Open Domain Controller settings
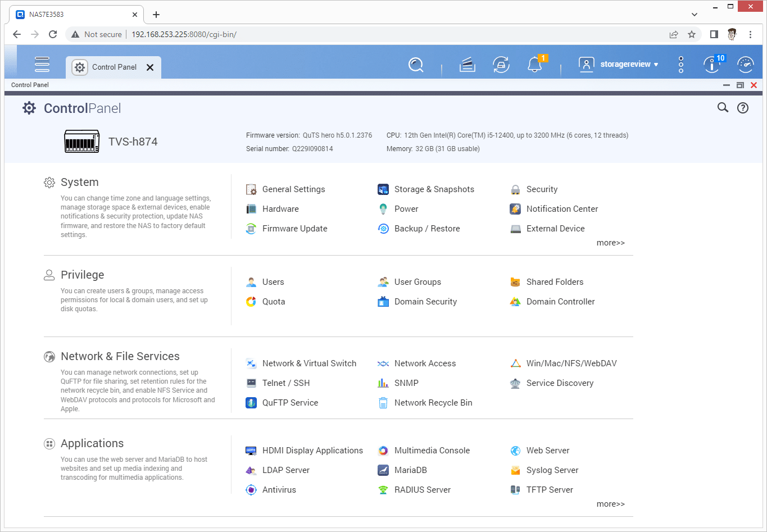This screenshot has width=767, height=532. click(x=560, y=302)
